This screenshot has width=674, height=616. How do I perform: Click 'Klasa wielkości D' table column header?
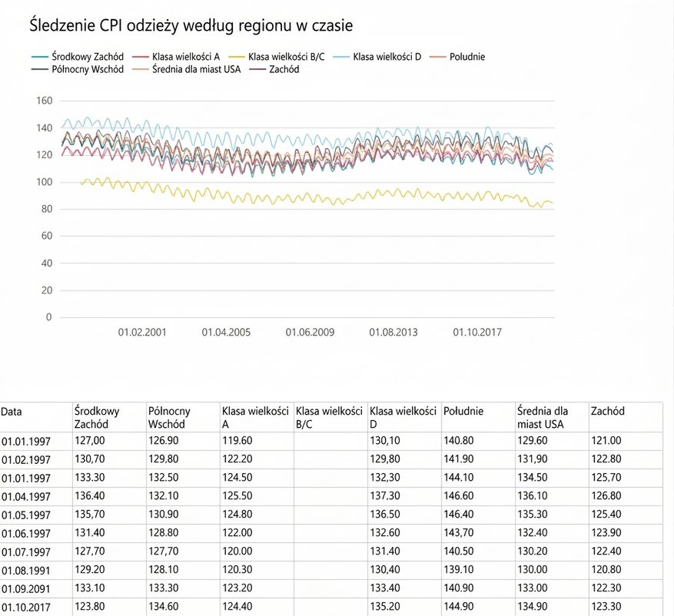pos(404,417)
